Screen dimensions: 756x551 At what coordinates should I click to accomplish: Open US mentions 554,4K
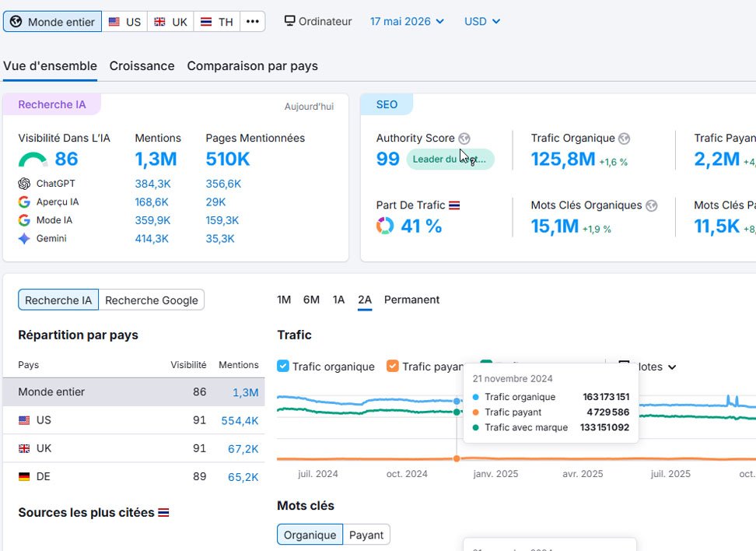click(240, 421)
